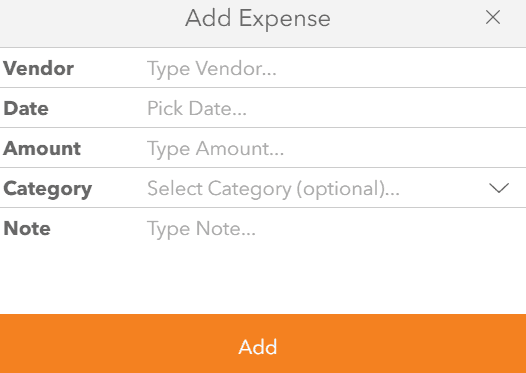This screenshot has height=373, width=526.
Task: Focus the Amount input field
Action: (335, 148)
